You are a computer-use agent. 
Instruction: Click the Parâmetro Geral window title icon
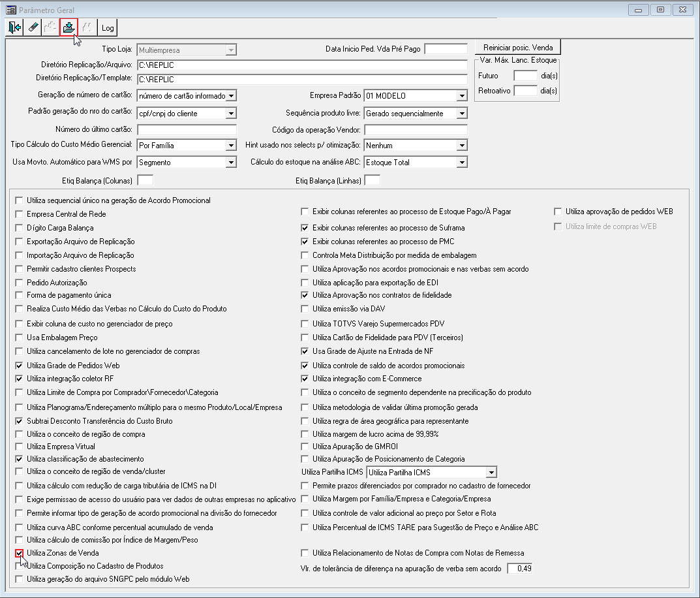11,10
